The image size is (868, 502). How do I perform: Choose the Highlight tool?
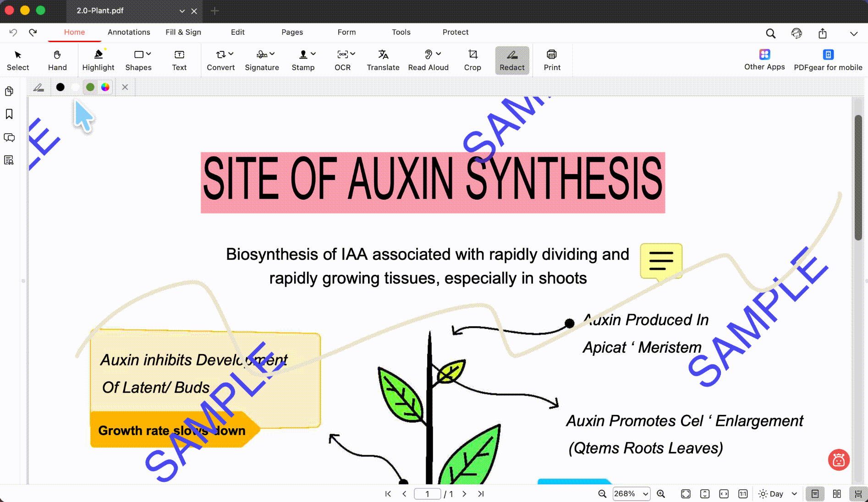pyautogui.click(x=98, y=60)
